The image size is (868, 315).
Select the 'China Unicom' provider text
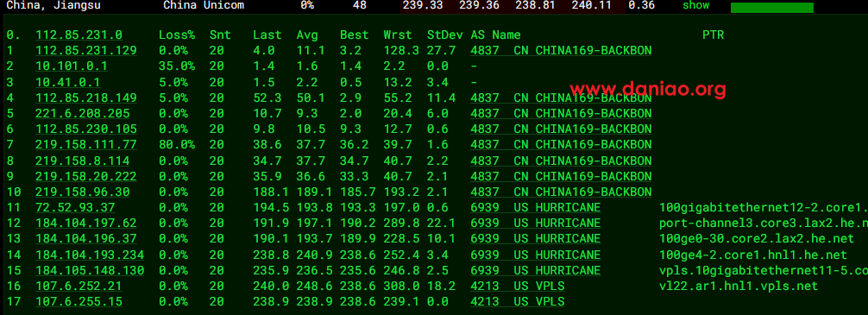204,5
